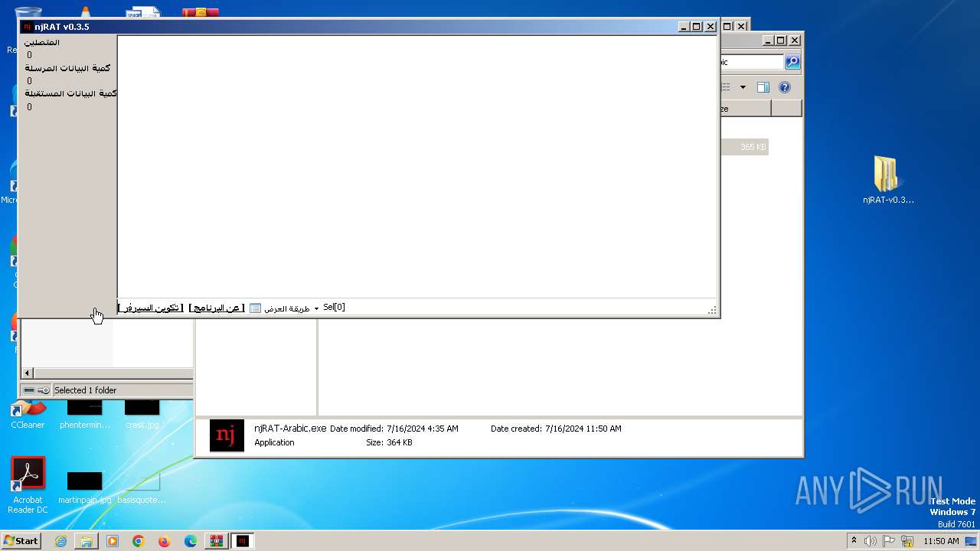
Task: Click the Sel[0] status label in njRAT
Action: pyautogui.click(x=334, y=307)
